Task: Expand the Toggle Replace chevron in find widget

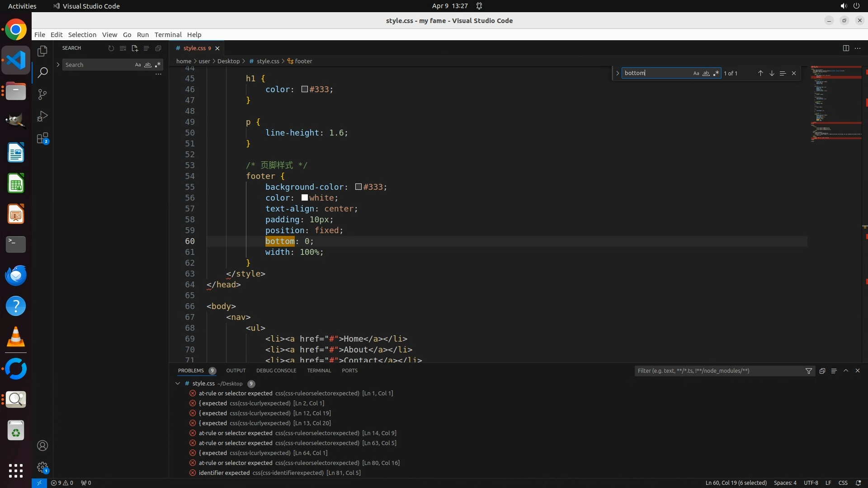Action: click(x=618, y=73)
